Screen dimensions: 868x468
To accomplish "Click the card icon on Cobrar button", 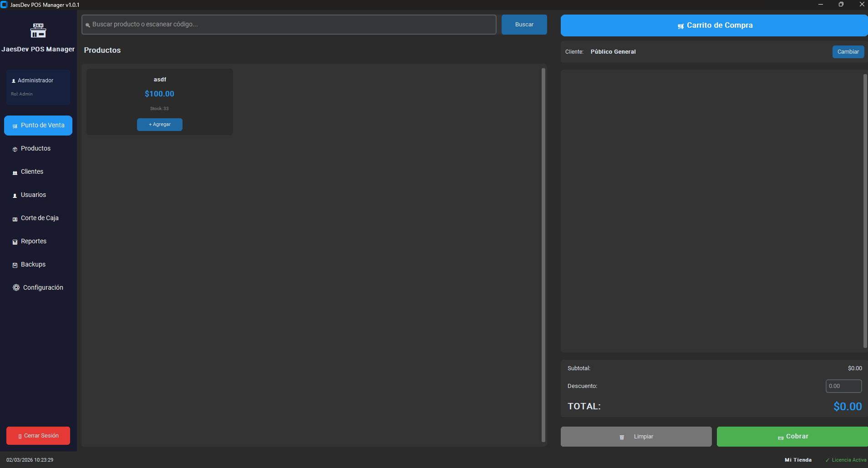I will click(x=781, y=438).
